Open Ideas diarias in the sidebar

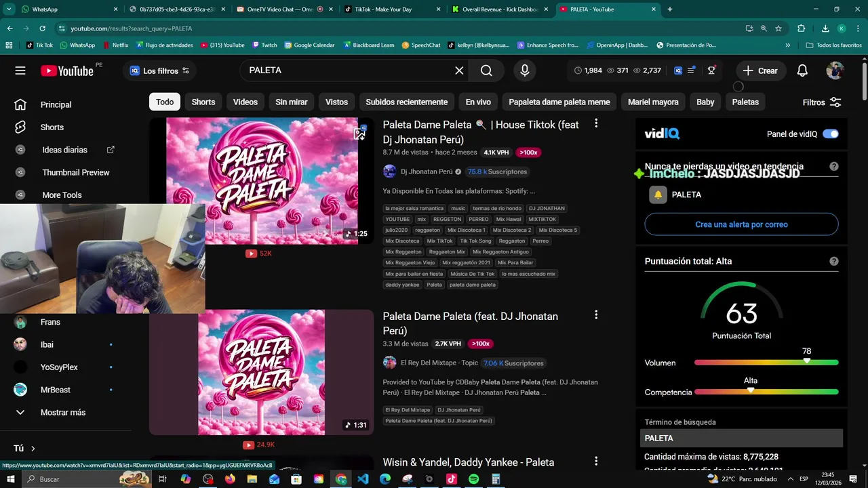point(65,150)
